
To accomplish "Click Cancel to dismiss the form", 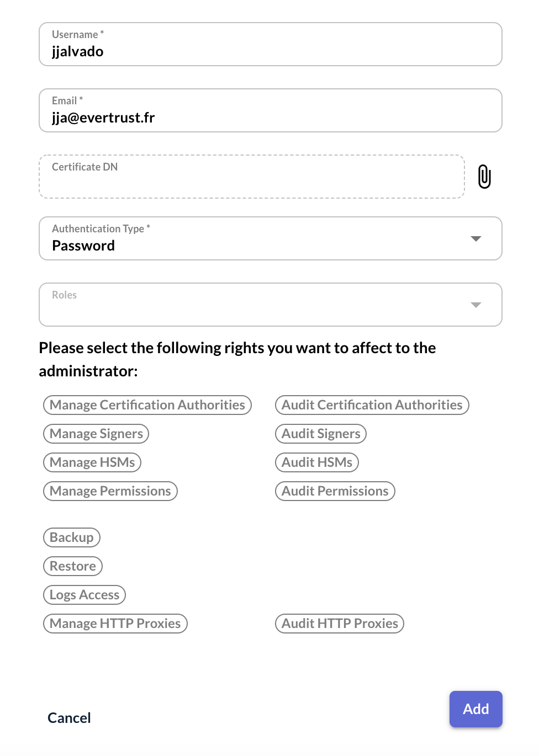I will [x=68, y=718].
